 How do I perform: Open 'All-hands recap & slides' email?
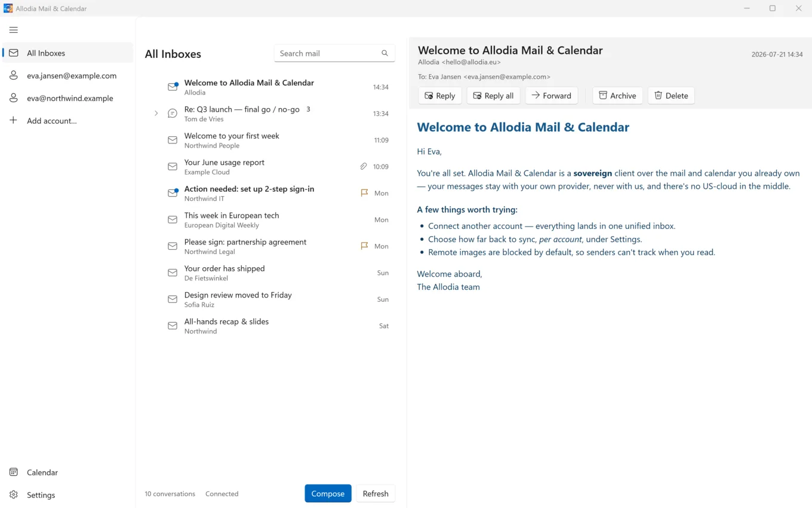(x=270, y=326)
